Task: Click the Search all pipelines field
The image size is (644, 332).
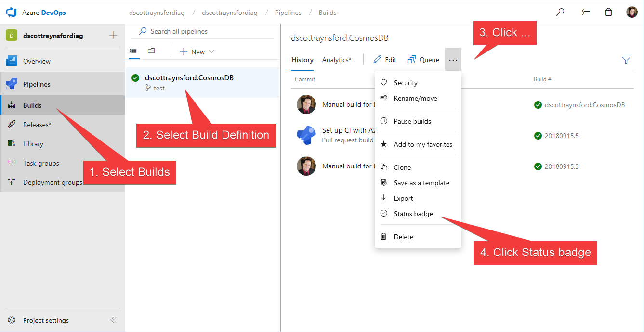Action: [202, 31]
